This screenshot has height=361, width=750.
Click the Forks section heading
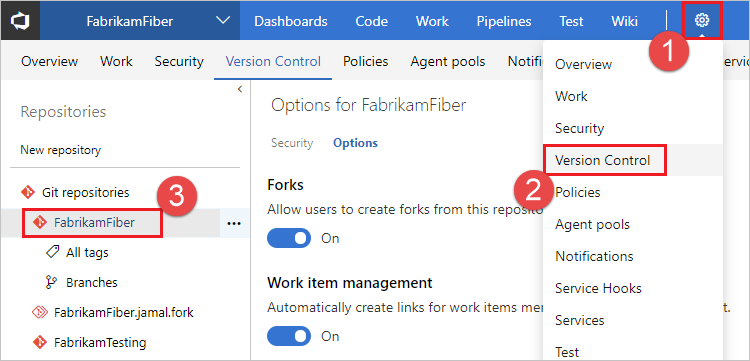pos(286,185)
